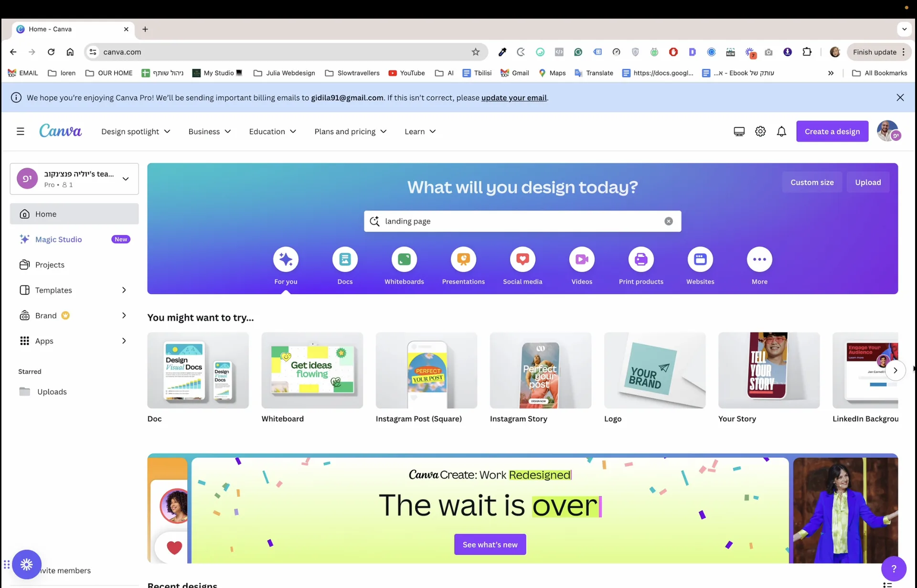917x588 pixels.
Task: Open the Social media category icon
Action: click(522, 259)
